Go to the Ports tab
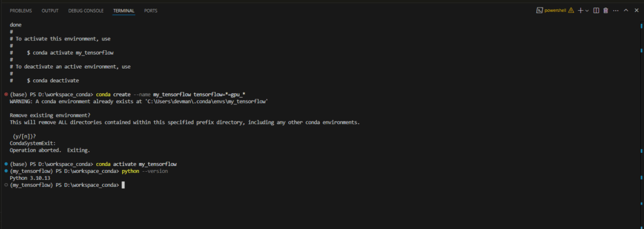Viewport: 644px width, 229px height. click(x=151, y=11)
